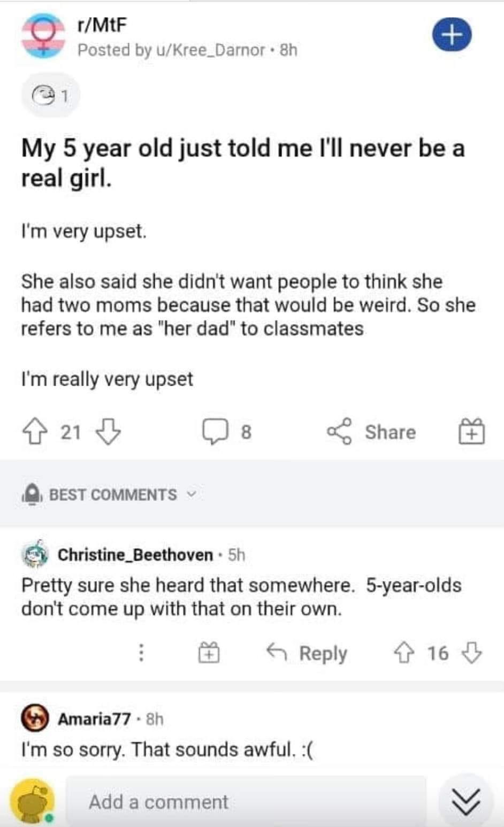Image resolution: width=504 pixels, height=827 pixels.
Task: Give an award to the post
Action: (471, 431)
